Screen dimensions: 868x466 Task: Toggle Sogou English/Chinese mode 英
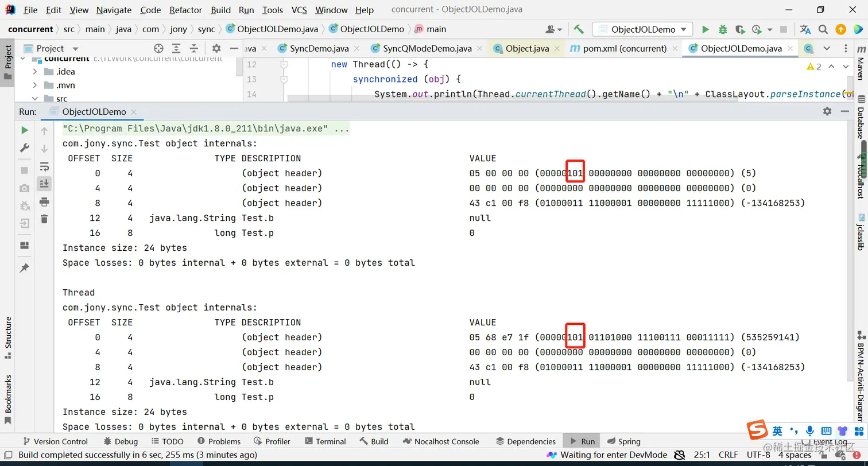click(777, 430)
